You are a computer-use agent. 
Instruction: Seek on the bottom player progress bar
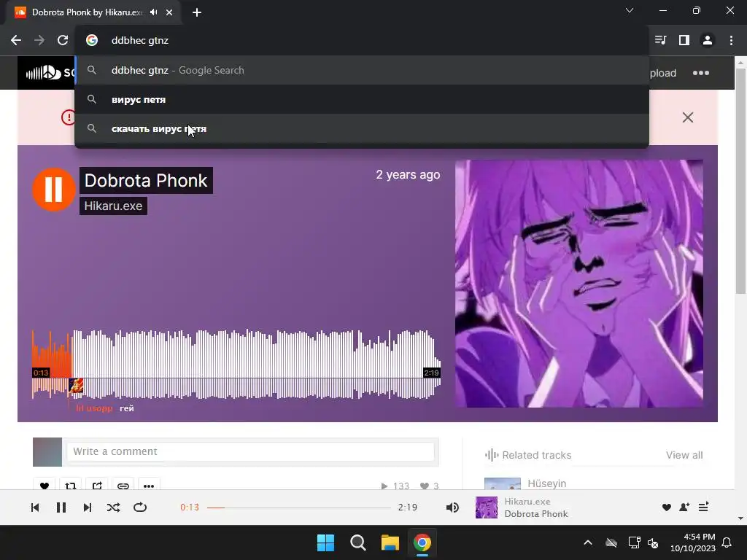click(298, 507)
